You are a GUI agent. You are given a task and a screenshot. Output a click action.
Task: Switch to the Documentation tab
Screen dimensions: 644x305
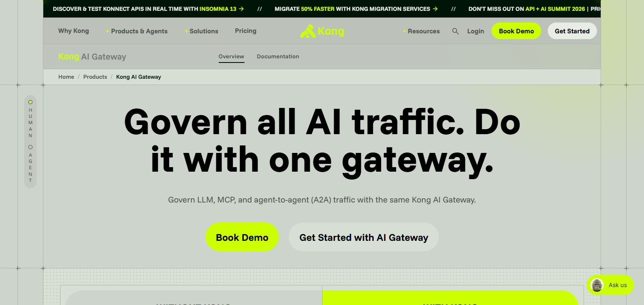click(278, 57)
